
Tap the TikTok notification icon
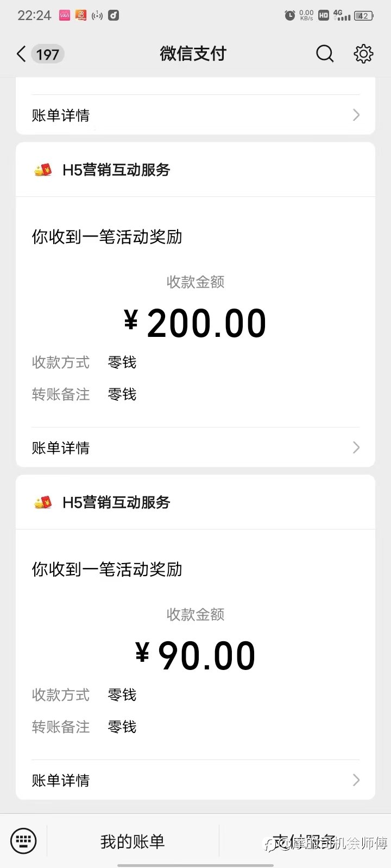coord(113,15)
